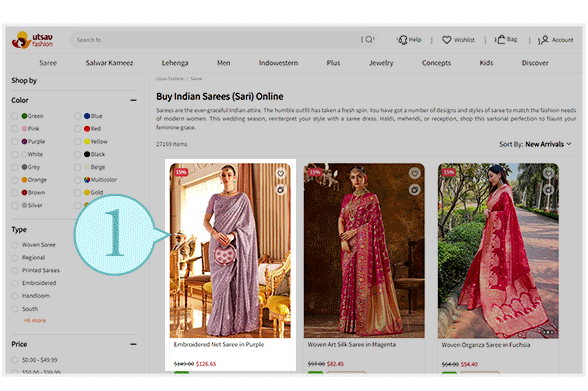588x391 pixels.
Task: Open the magenta art silk saree photo
Action: point(364,250)
